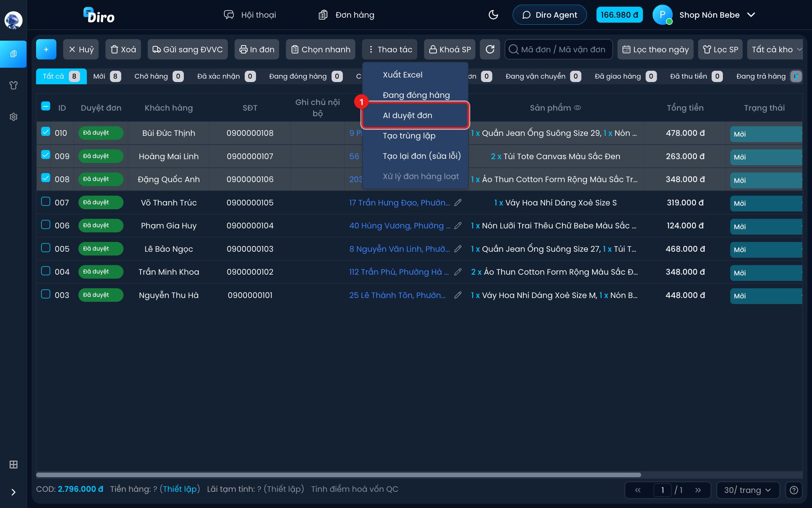The height and width of the screenshot is (508, 812).
Task: Open the Tất cả kho warehouse dropdown
Action: (x=775, y=49)
